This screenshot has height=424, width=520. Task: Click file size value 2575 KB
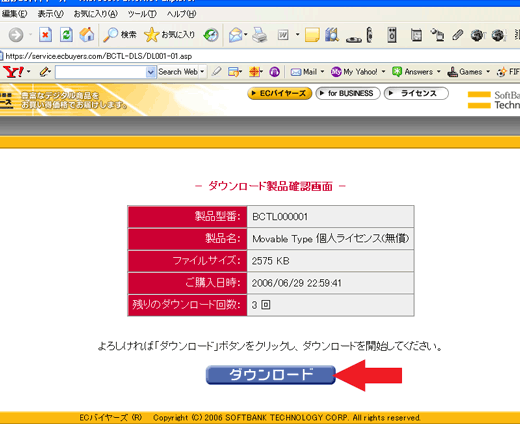(x=270, y=261)
